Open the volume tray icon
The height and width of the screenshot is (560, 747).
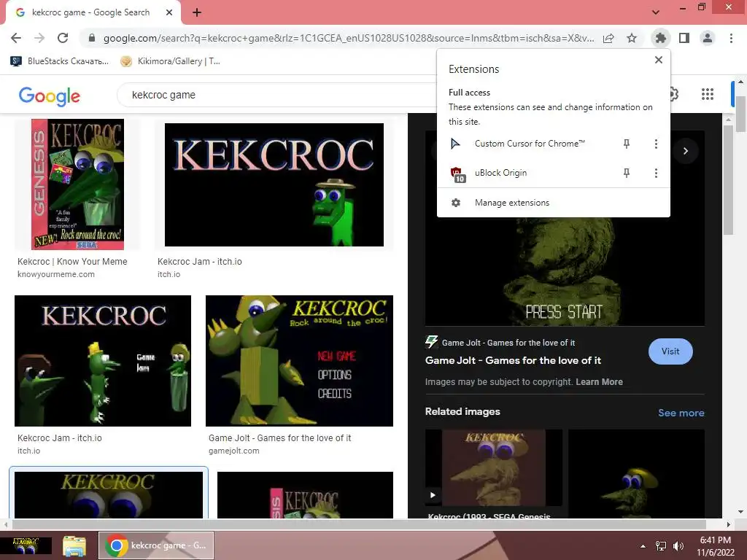(678, 546)
